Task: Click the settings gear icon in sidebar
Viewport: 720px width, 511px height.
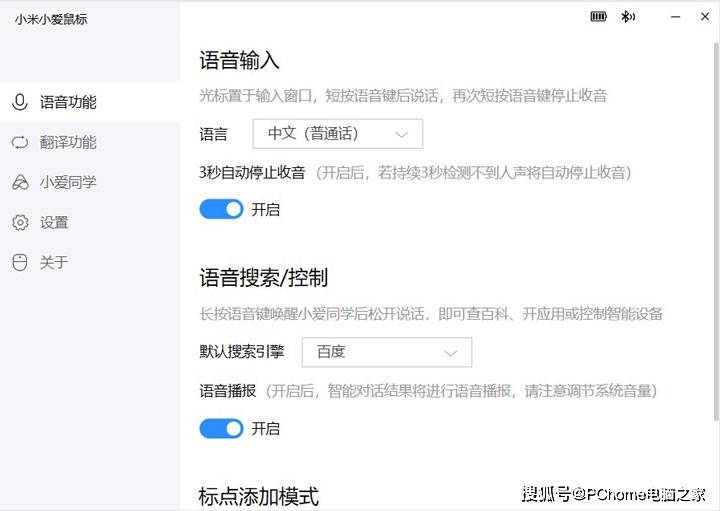Action: [19, 222]
